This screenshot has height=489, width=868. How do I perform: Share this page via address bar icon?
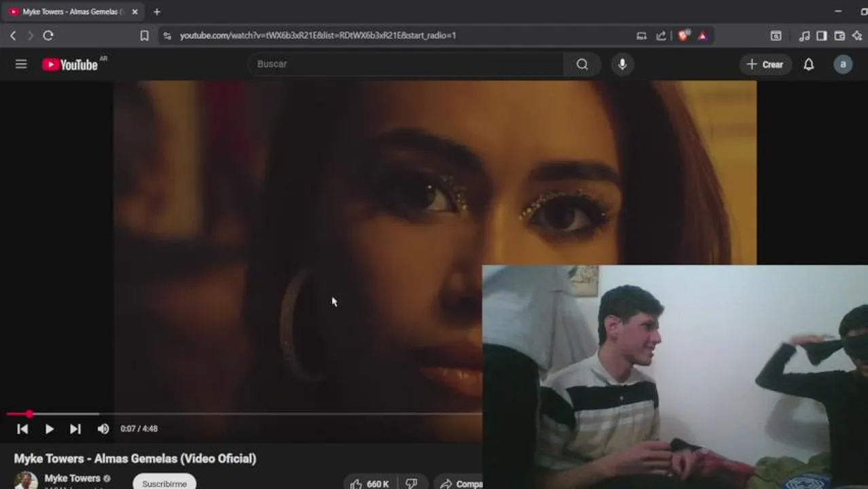[661, 35]
